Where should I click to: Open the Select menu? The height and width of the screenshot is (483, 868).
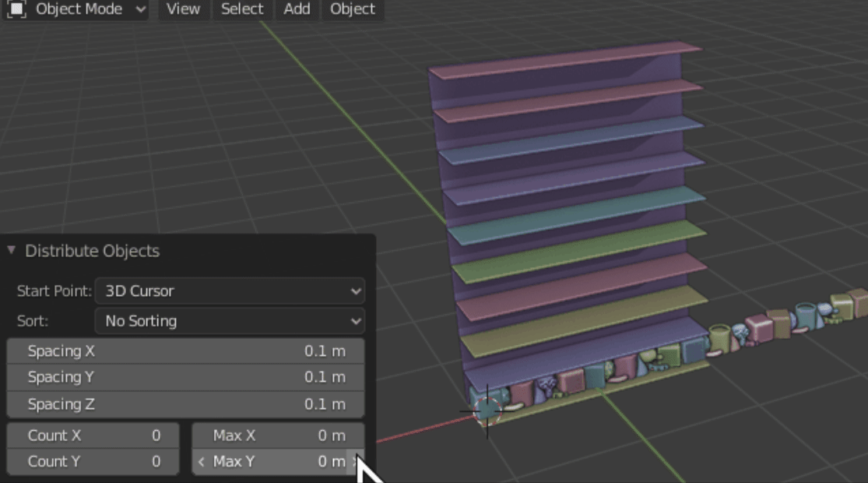241,9
